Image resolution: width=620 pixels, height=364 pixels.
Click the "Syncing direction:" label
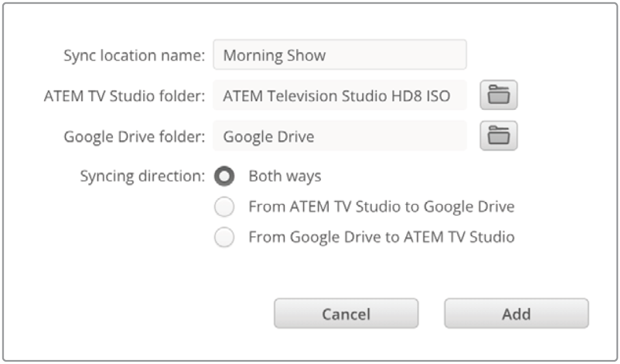[x=142, y=177]
